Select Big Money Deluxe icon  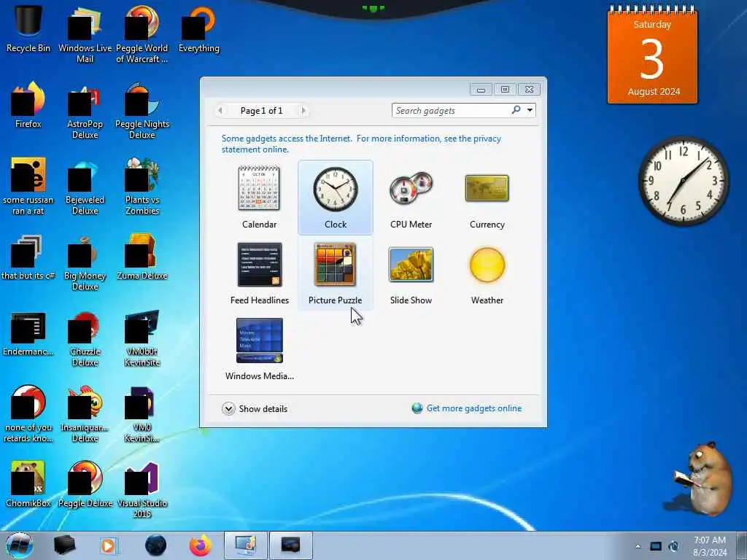[x=85, y=262]
